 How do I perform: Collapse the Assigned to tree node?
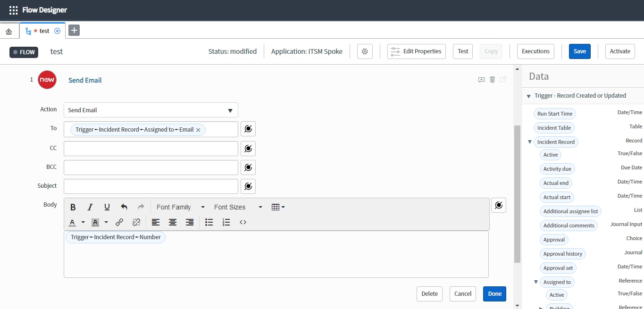coord(536,282)
